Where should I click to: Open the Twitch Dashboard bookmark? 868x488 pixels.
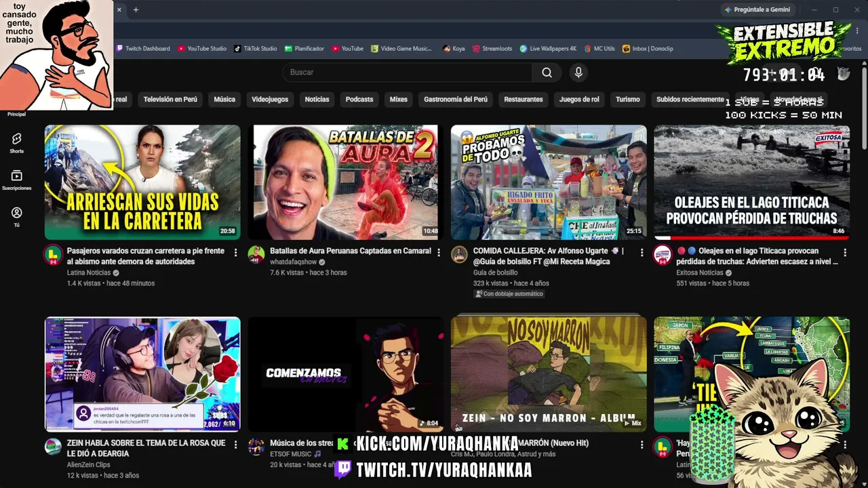tap(143, 49)
